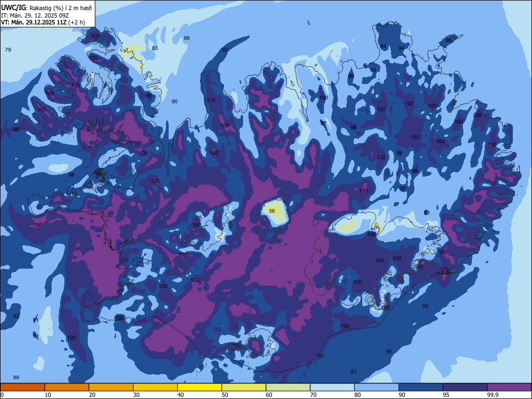Click the 'IT: Mán. 29. 12. 2025 09Z' line
532x399 pixels.
(35, 15)
